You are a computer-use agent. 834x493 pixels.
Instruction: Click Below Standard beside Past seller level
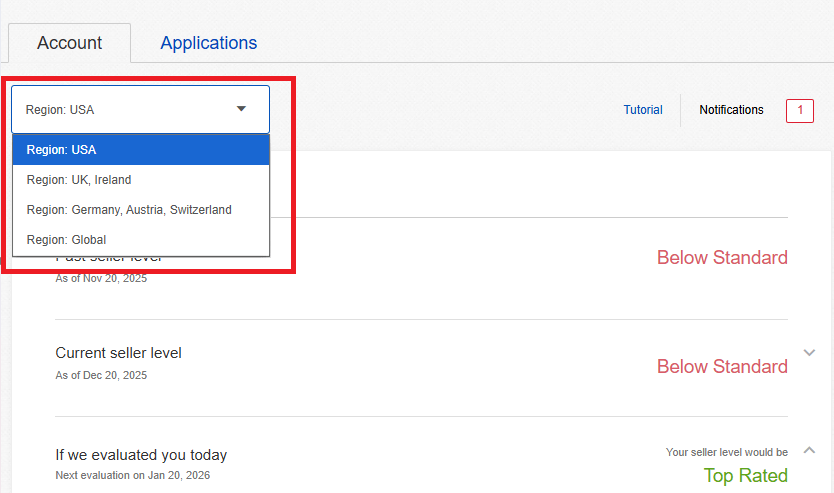[722, 258]
